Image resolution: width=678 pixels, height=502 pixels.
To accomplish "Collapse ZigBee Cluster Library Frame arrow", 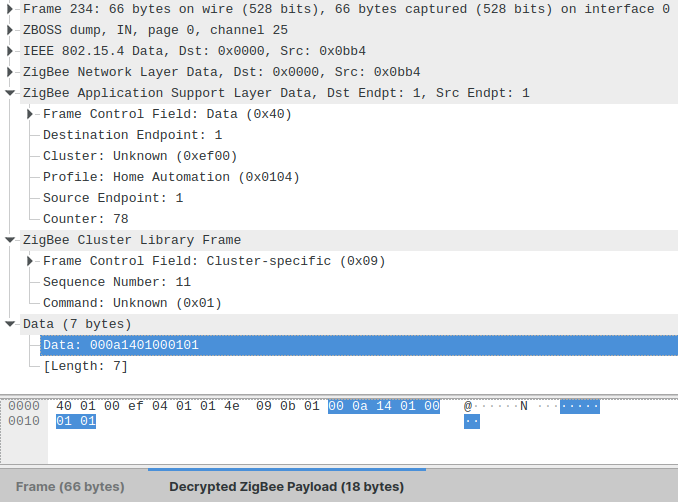I will (10, 240).
